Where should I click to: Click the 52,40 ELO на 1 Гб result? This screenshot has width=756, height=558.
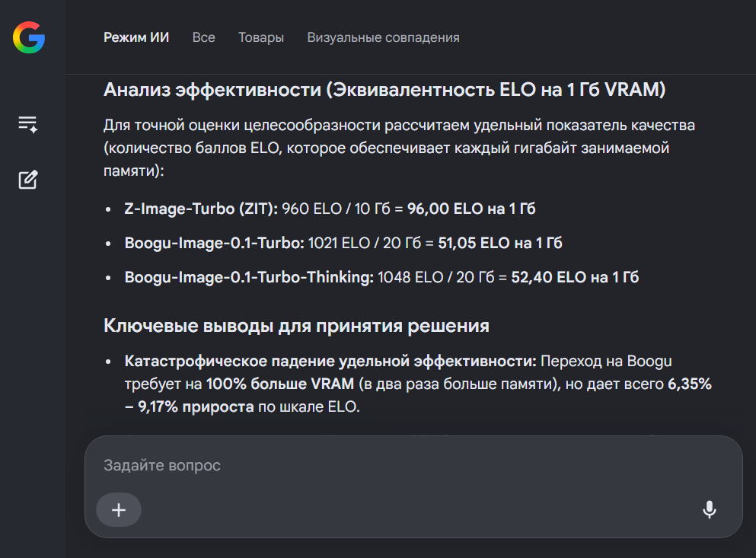[x=576, y=277]
